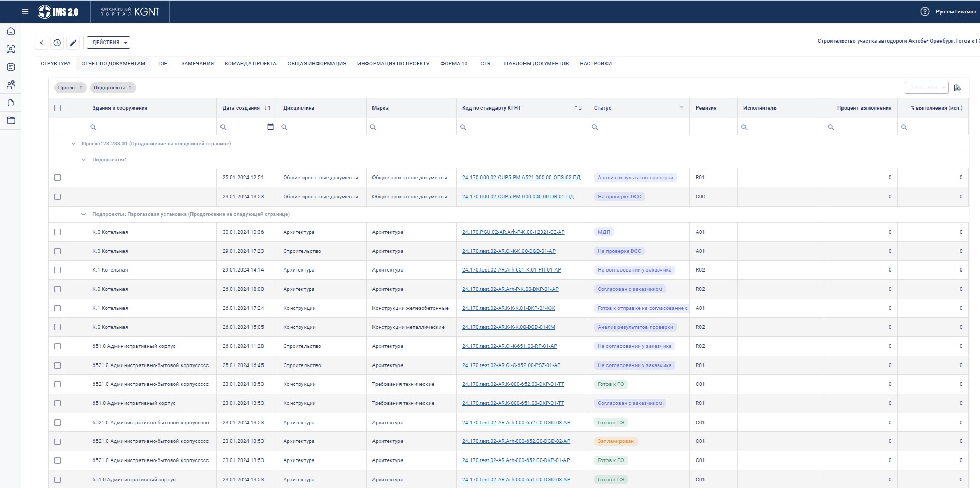
Task: Click Здания и сооружения filter field
Action: 141,127
